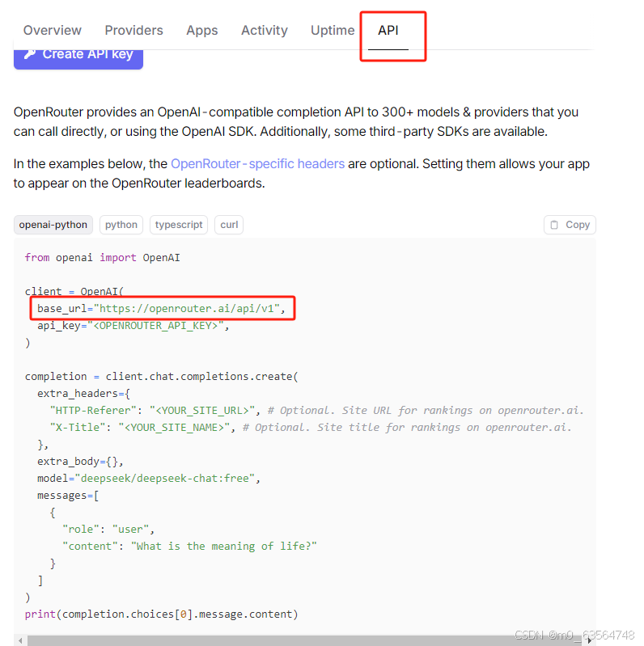Click the <OPENROUTER_API_KEY> placeholder text
Screen dimensions: 644x646
155,326
